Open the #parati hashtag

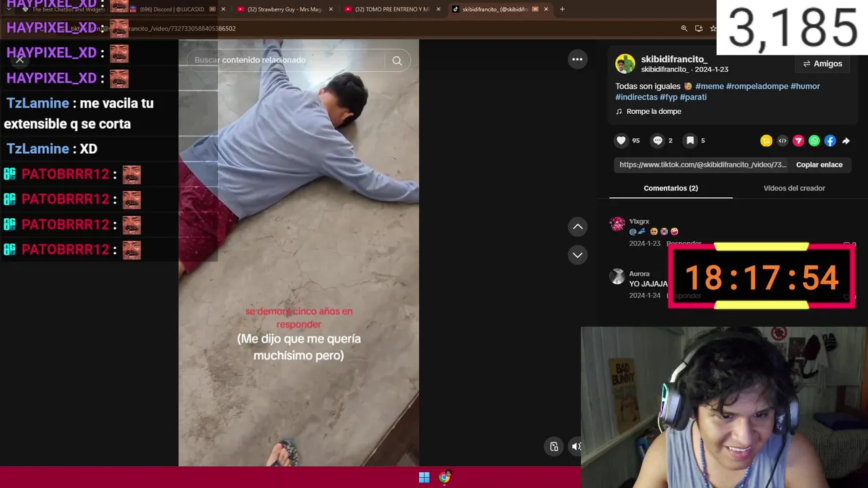coord(693,97)
